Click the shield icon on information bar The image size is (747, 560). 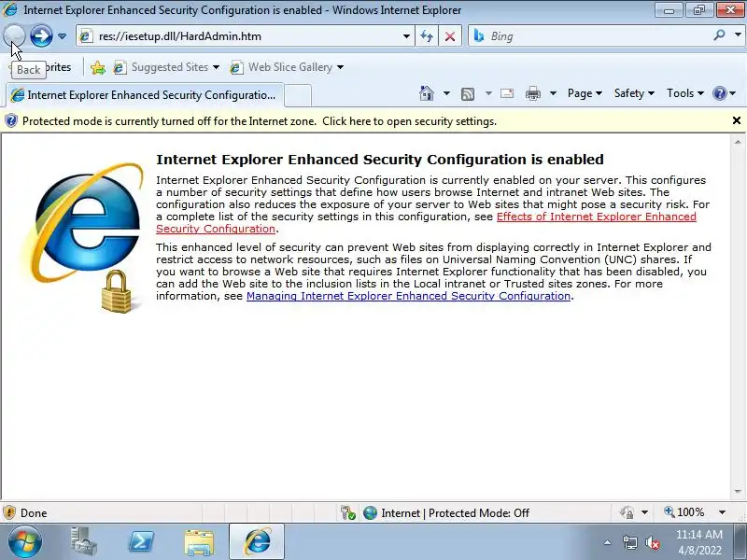[11, 121]
